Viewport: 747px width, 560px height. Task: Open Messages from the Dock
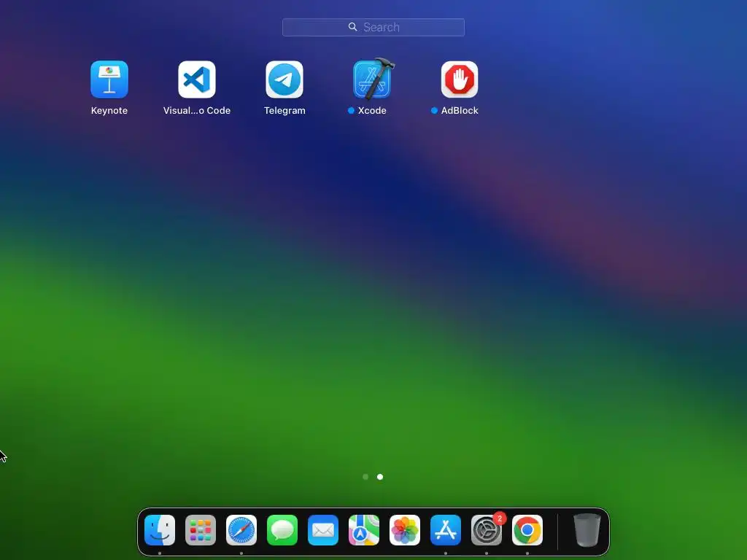[x=282, y=530]
